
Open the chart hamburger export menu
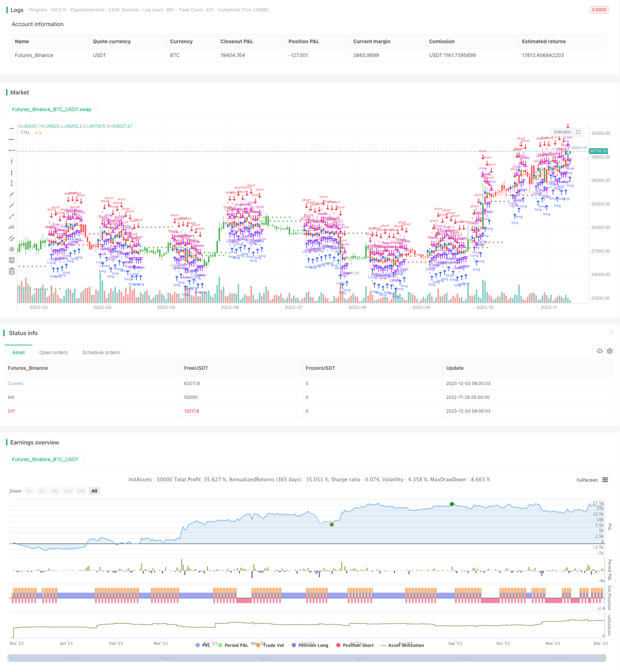click(x=605, y=480)
